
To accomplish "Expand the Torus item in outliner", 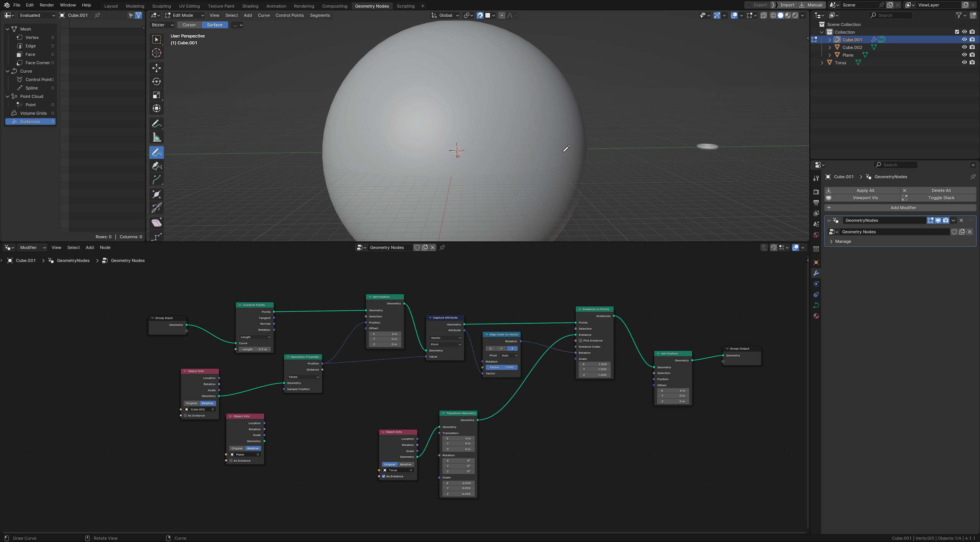I will (x=822, y=63).
